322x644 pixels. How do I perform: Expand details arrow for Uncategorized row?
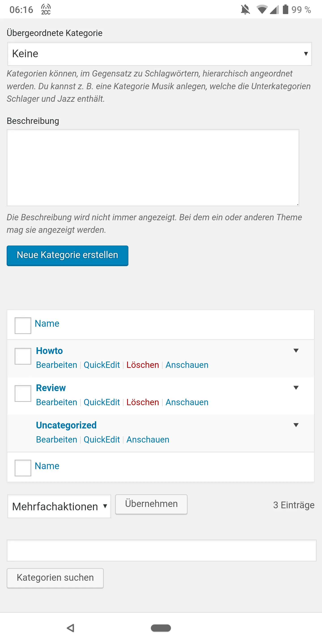point(296,425)
